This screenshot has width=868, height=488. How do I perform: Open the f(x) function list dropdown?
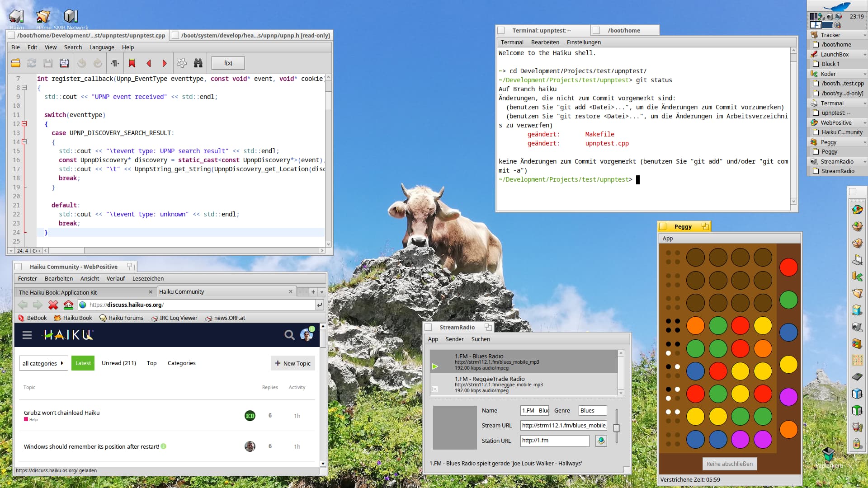click(x=228, y=63)
